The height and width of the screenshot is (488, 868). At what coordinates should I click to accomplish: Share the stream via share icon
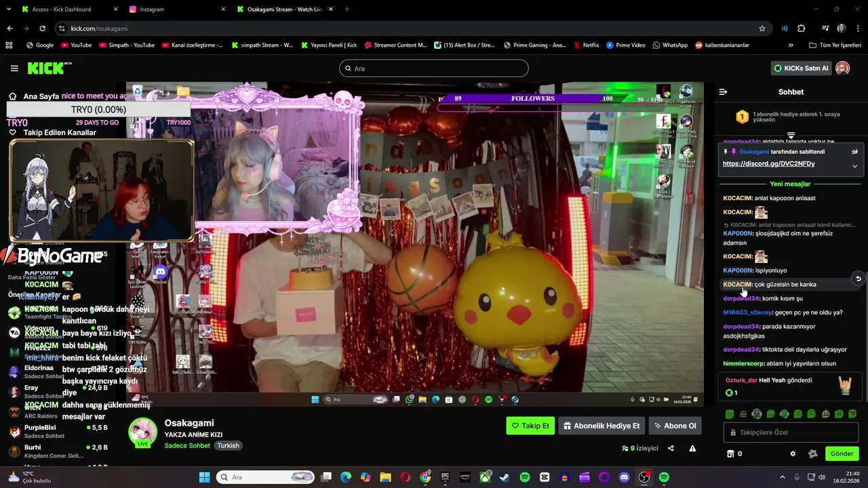671,449
